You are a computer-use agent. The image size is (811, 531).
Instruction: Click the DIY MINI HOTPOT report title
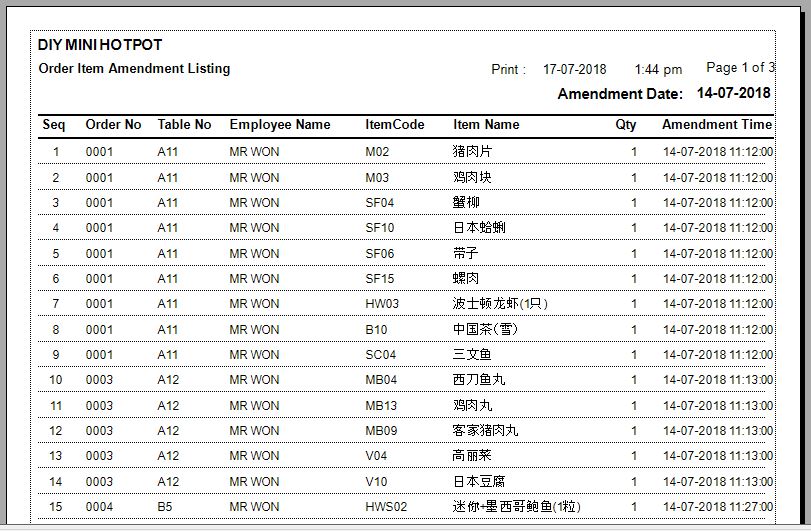100,45
